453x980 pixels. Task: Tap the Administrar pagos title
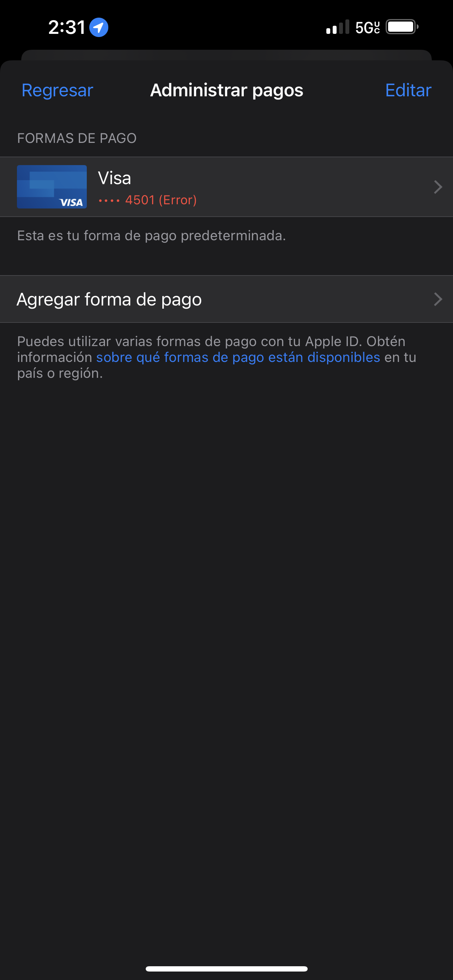coord(227,91)
